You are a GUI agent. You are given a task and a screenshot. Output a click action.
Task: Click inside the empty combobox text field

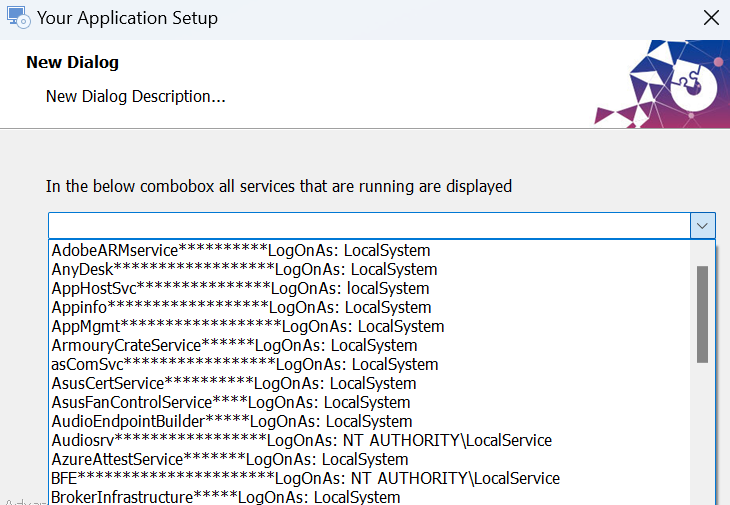pos(368,226)
